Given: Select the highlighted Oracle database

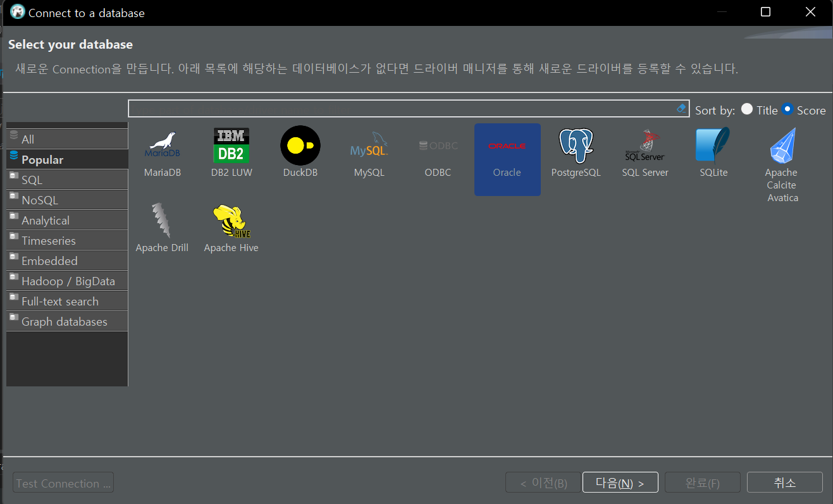Looking at the screenshot, I should point(507,159).
